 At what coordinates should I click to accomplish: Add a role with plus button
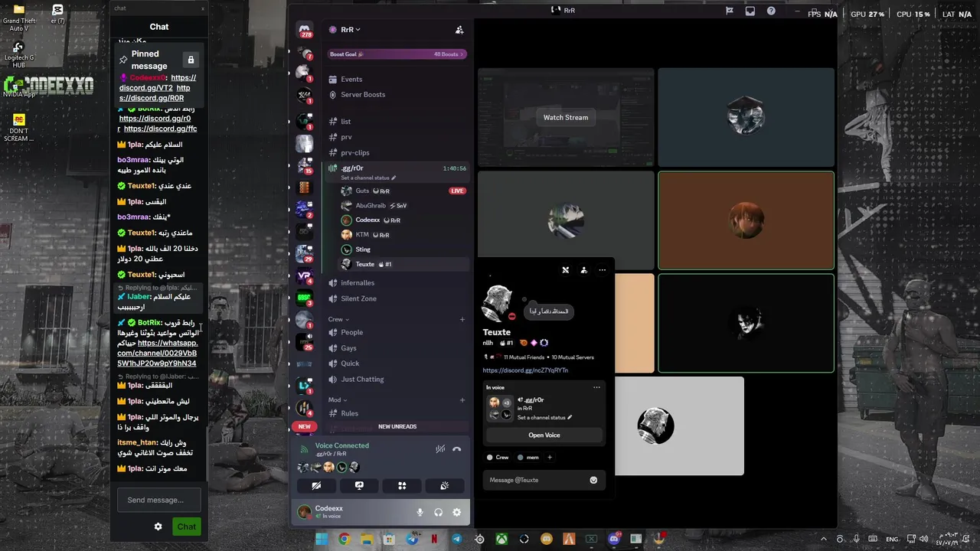549,458
